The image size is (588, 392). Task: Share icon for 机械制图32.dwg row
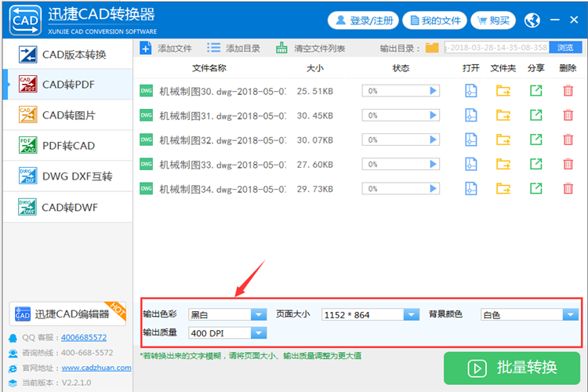pos(536,140)
